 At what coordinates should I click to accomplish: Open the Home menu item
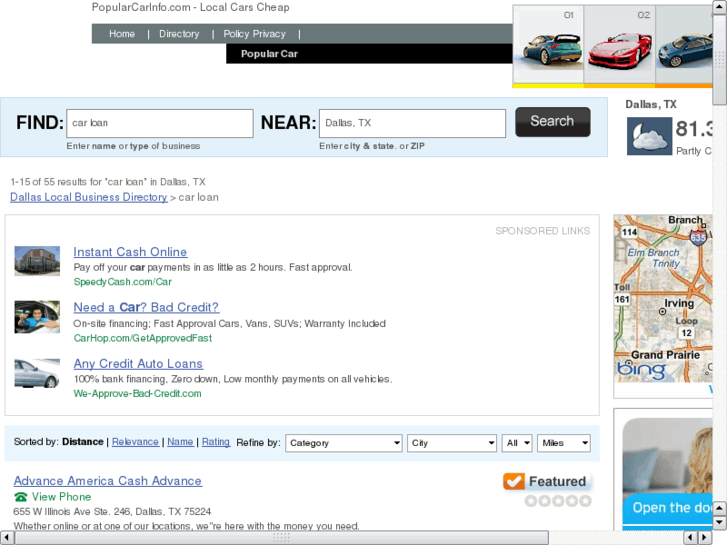(122, 34)
